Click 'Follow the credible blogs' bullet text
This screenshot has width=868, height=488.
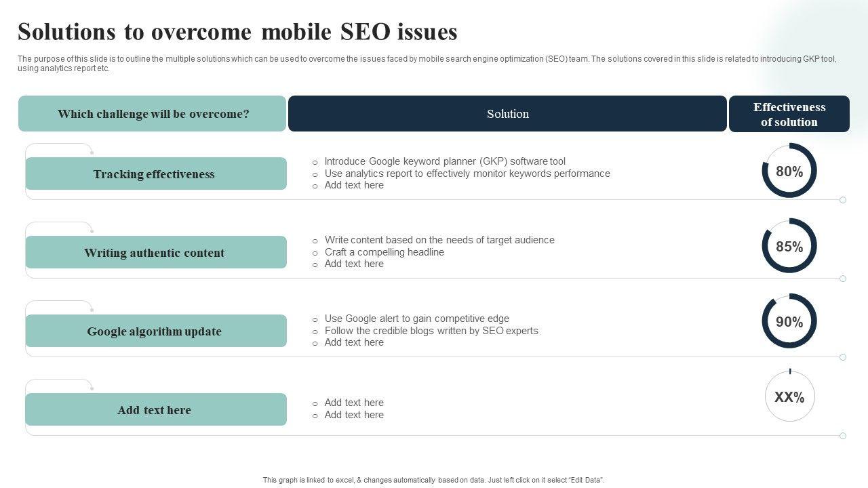[x=431, y=331]
